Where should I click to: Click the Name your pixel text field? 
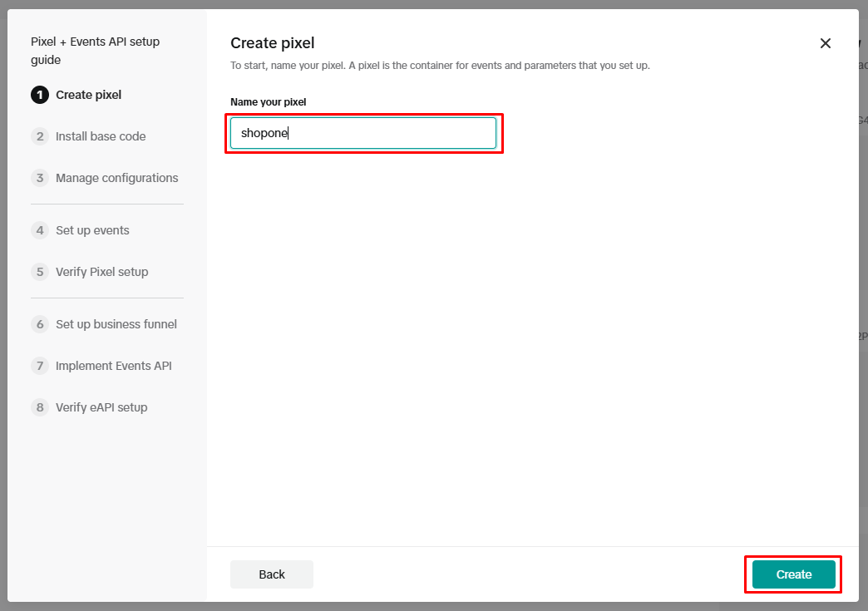[363, 133]
